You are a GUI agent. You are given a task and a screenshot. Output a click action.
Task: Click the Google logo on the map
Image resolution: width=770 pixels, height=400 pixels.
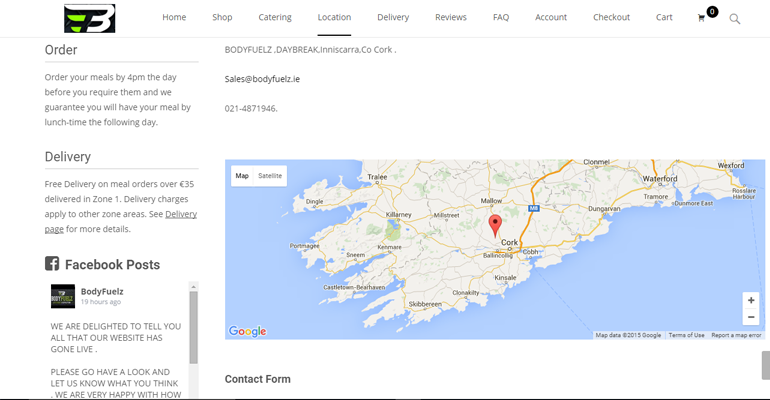[248, 331]
